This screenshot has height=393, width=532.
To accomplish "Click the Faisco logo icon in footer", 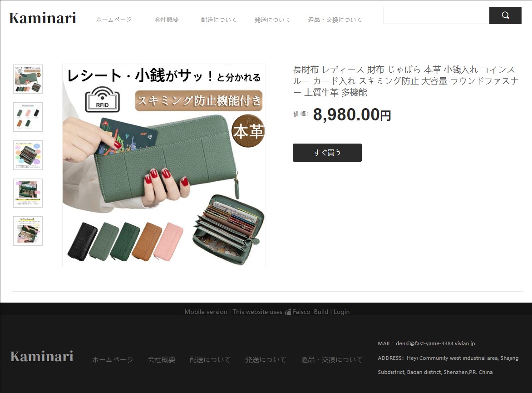I will 287,312.
